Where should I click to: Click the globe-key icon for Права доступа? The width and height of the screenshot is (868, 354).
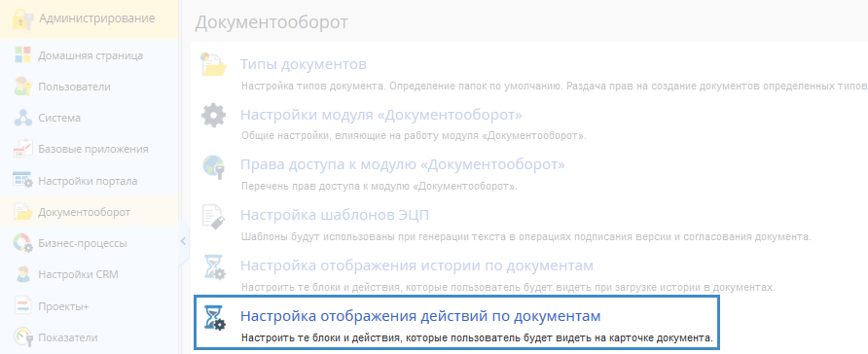click(214, 166)
